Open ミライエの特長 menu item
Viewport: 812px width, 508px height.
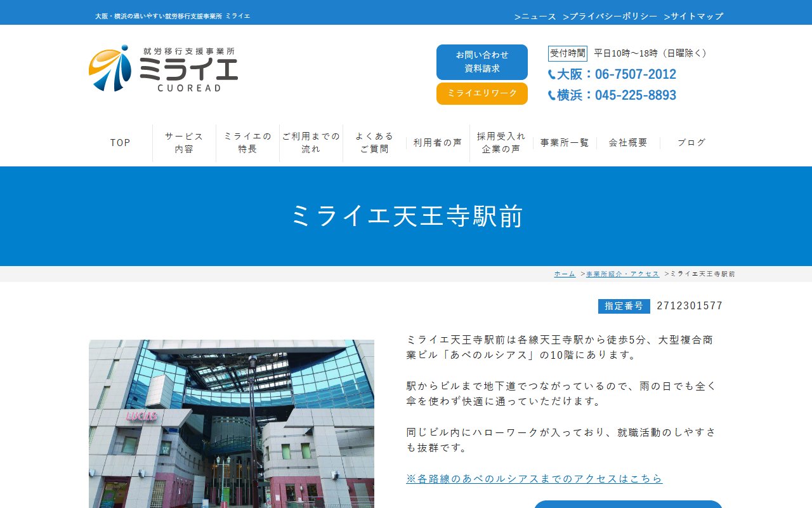pos(247,143)
